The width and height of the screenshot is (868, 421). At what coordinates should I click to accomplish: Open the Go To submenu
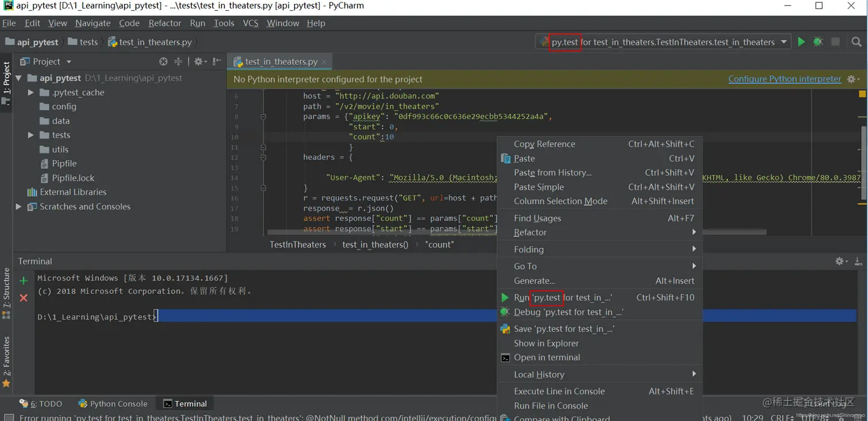599,266
